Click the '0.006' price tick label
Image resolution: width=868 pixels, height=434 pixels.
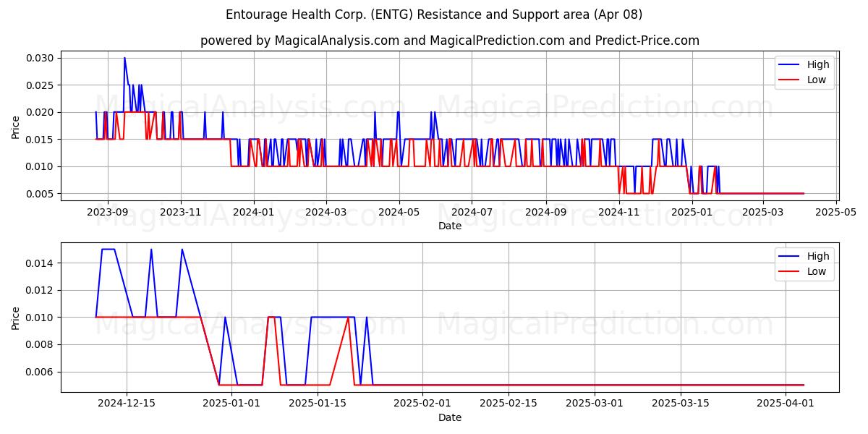click(x=41, y=372)
